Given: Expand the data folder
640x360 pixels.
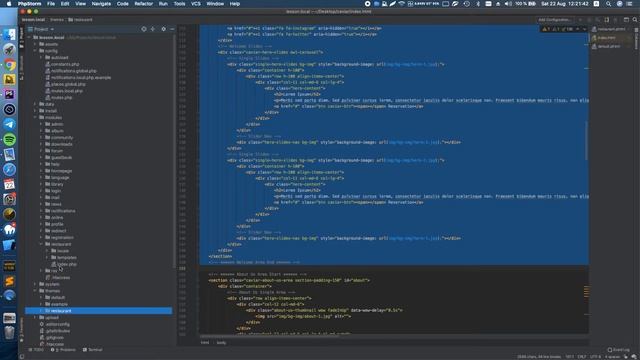Looking at the screenshot, I should (x=35, y=104).
